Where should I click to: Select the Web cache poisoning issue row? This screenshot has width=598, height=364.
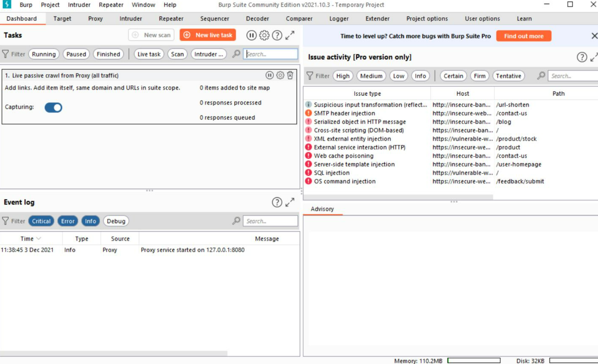pyautogui.click(x=450, y=156)
